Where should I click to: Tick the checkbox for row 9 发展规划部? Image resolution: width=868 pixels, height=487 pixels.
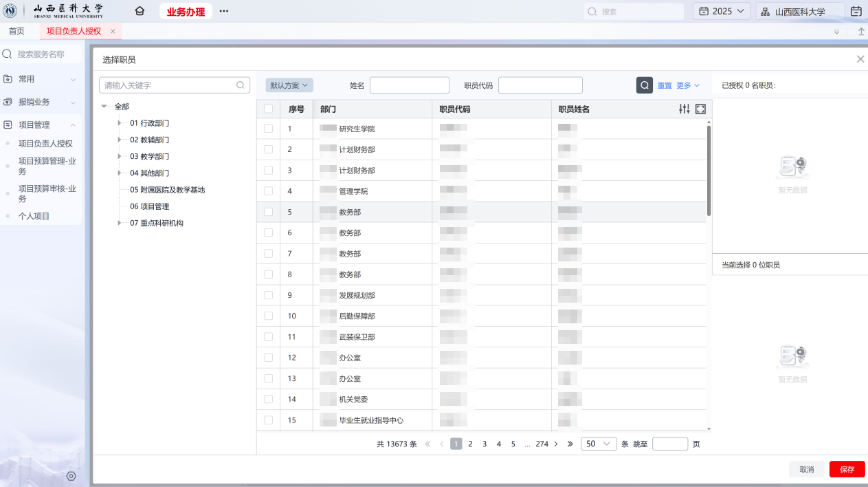(268, 295)
